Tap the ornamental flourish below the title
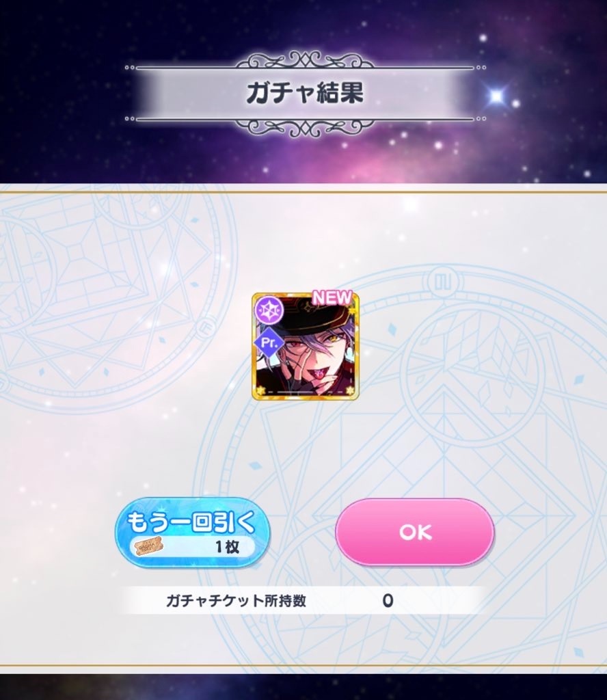Screen dimensions: 607x700 (x=304, y=127)
